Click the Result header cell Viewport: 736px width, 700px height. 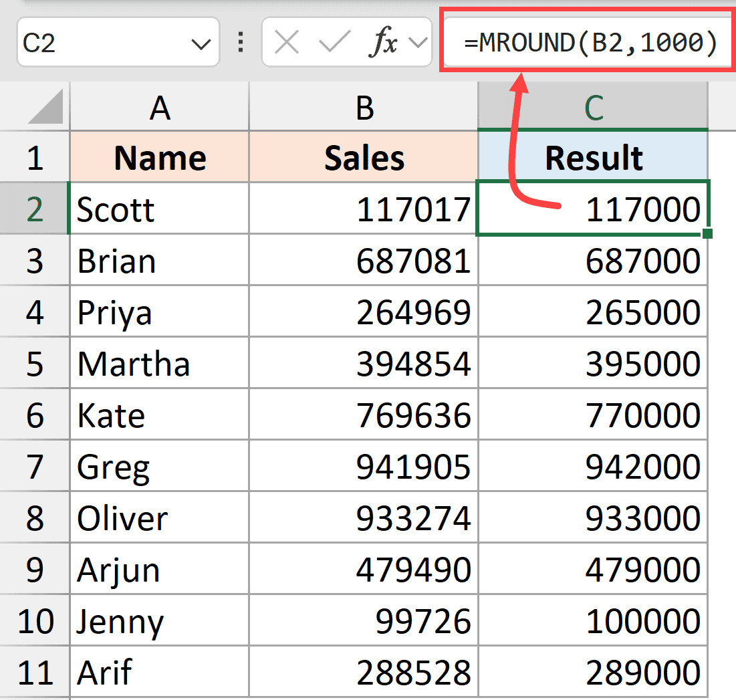click(x=593, y=158)
